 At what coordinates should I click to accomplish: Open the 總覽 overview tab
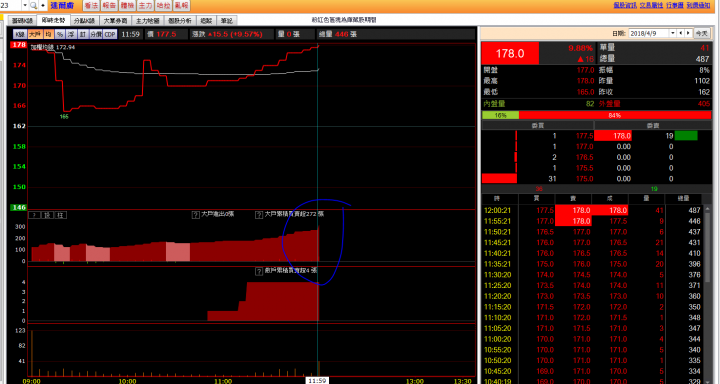coord(206,21)
